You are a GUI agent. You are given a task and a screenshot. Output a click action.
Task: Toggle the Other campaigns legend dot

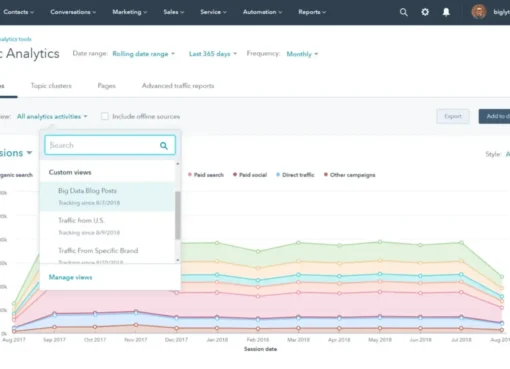coord(326,174)
